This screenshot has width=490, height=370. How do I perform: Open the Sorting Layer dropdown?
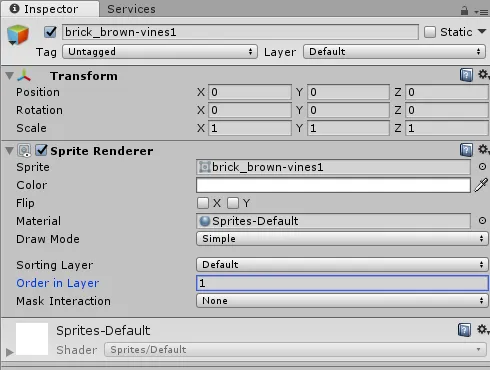tap(342, 264)
